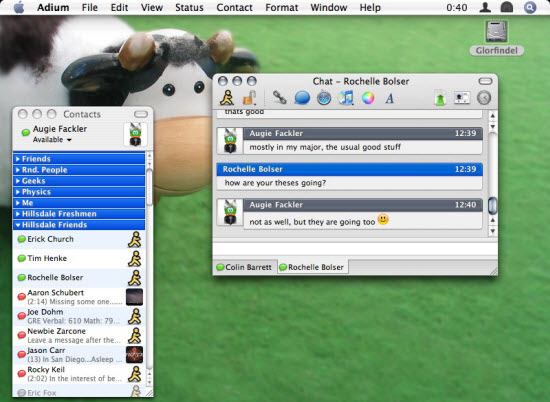Select offline contact Eric Fox
Screen dimensions: 550x402
tap(79, 391)
